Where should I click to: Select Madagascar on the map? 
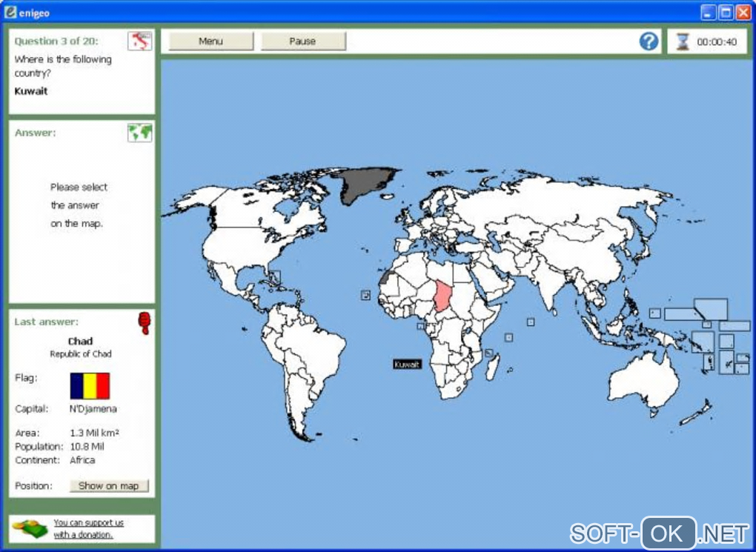[492, 368]
